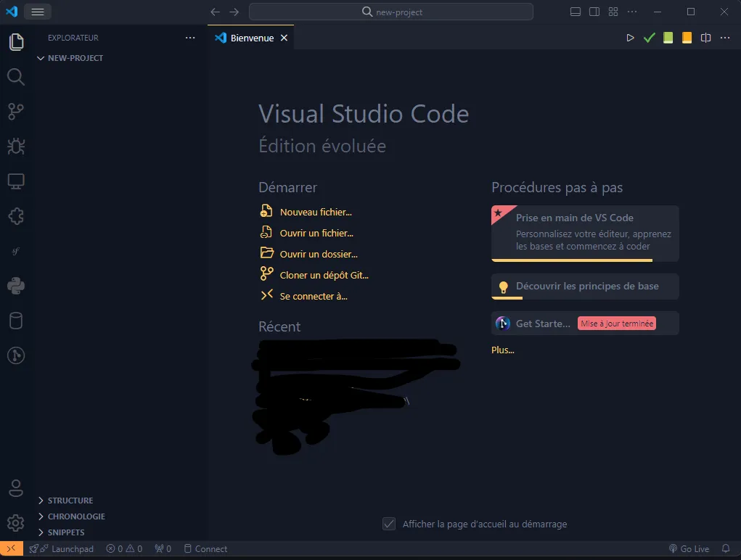The width and height of the screenshot is (741, 560).
Task: Open the Run and Debug view
Action: 16,147
